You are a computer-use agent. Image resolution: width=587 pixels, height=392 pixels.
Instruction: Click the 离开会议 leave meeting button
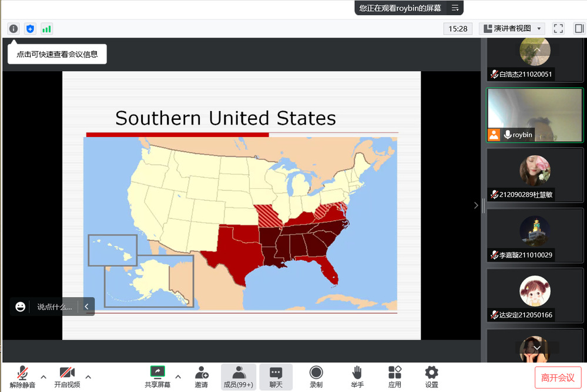(558, 377)
